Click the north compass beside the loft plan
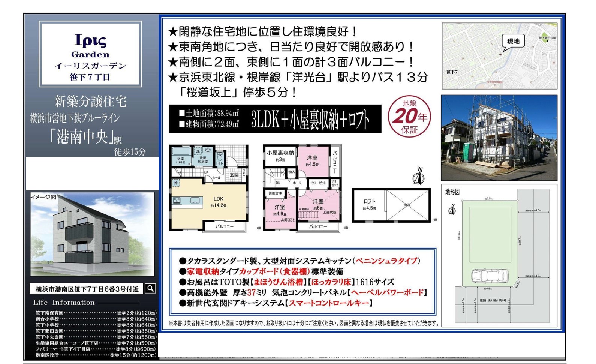Screen dimensions: 596x364 pos(418,176)
